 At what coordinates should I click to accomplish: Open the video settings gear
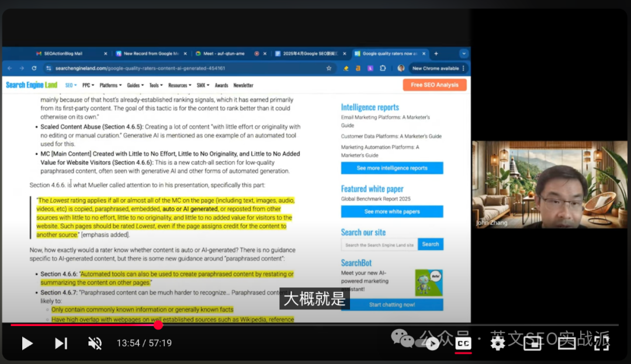pyautogui.click(x=498, y=343)
